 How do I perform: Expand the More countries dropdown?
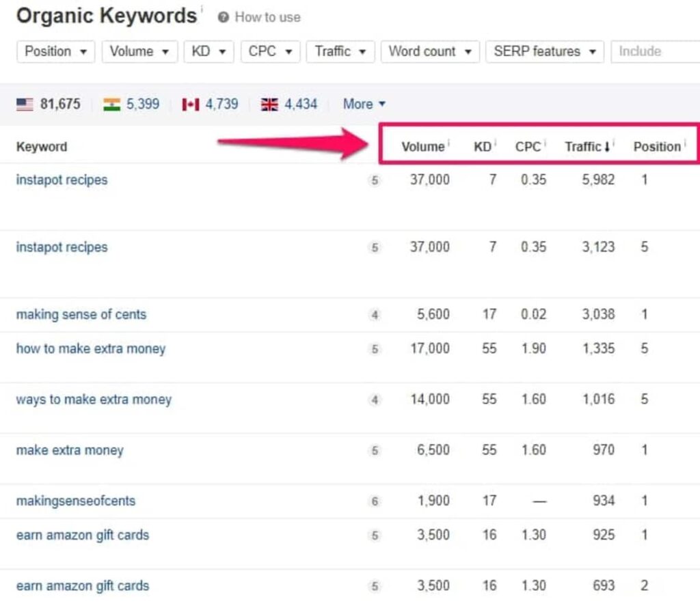coord(364,105)
